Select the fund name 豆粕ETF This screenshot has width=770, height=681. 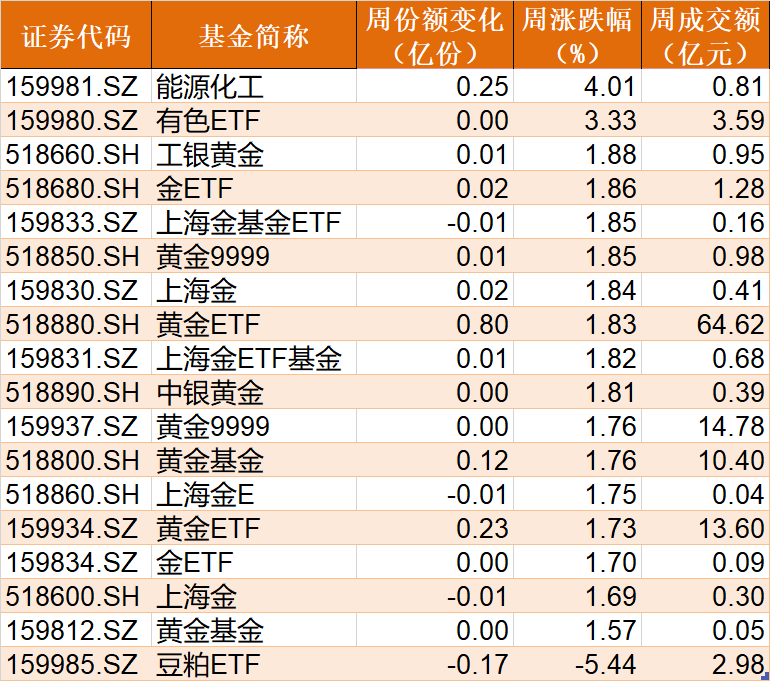(208, 664)
